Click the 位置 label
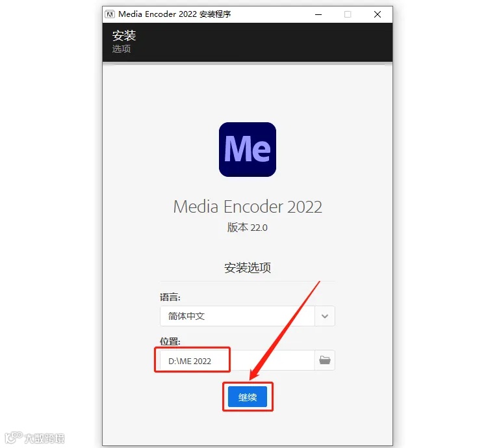 click(x=170, y=341)
